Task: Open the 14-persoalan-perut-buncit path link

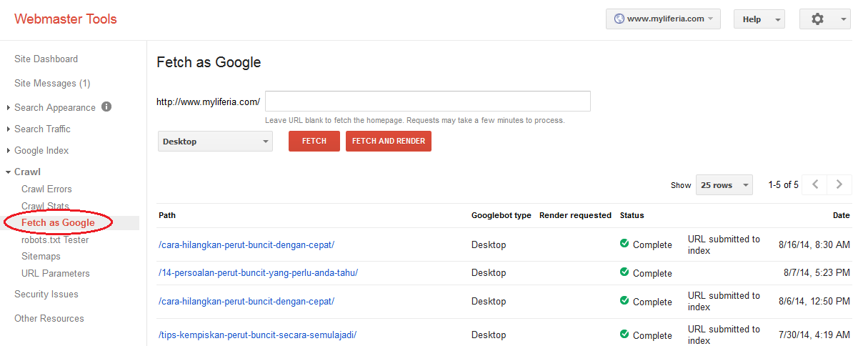Action: tap(258, 272)
